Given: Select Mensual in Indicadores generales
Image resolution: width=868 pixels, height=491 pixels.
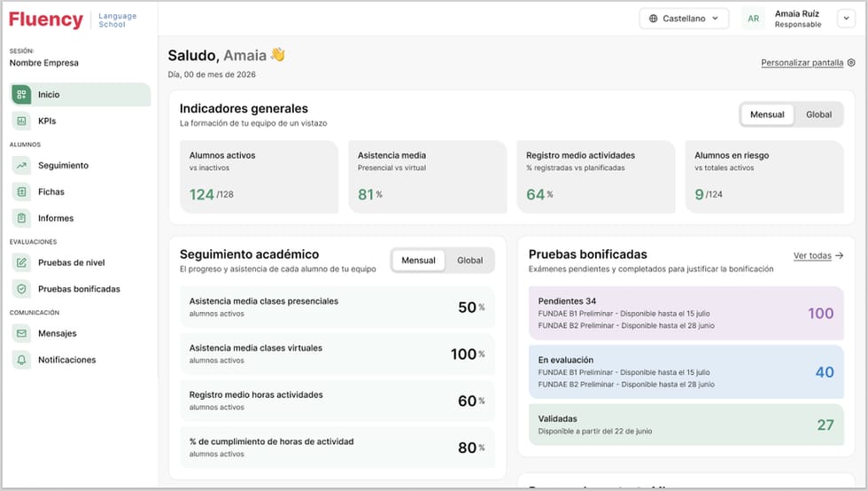Looking at the screenshot, I should point(767,114).
